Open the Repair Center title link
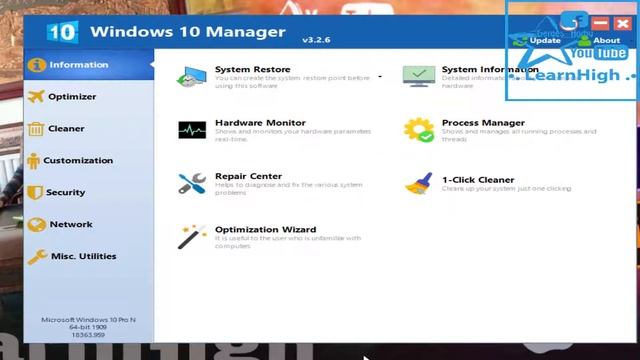Screen dimensions: 640x360 coord(249,176)
